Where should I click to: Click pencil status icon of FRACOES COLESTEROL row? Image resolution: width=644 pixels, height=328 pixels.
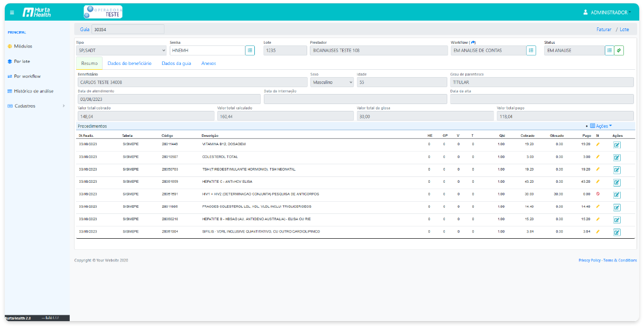[598, 206]
